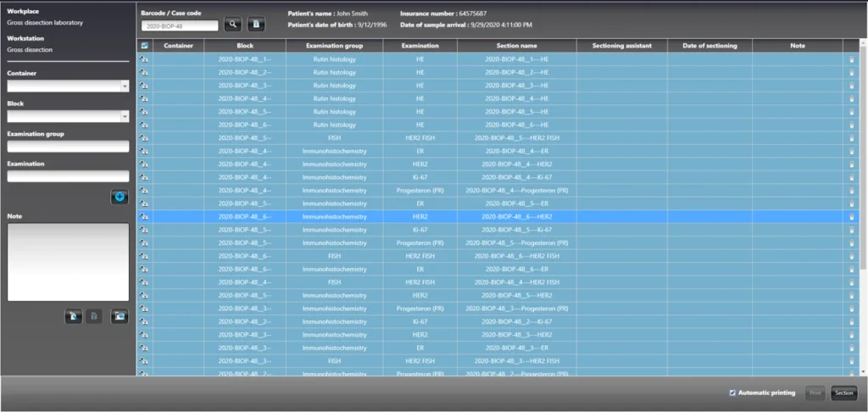Click row icon left of 2020-BIOP-48_3---HER2
Viewport: 868px width, 412px height.
click(x=144, y=335)
